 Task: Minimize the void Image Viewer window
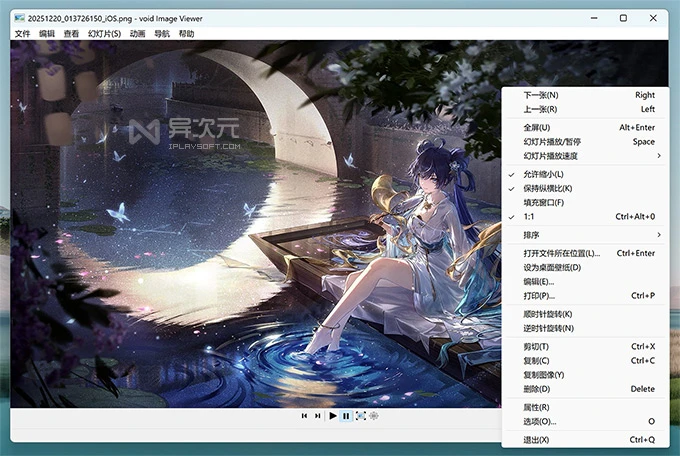594,18
